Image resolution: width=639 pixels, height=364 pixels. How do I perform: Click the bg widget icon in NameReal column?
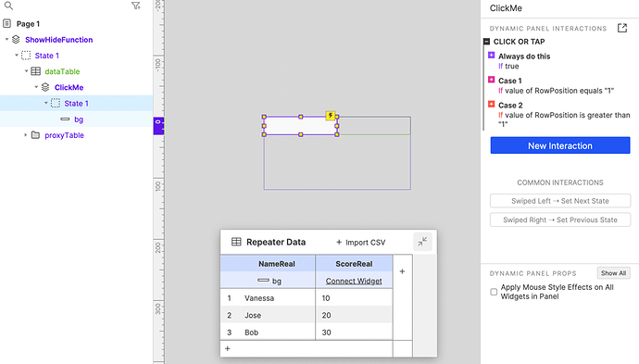coord(263,281)
